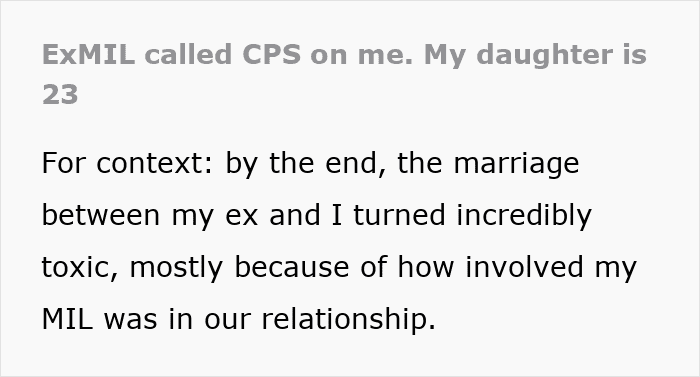Viewport: 700px width, 377px height.
Task: Select the word 'incredibly' in the paragraph
Action: point(524,216)
